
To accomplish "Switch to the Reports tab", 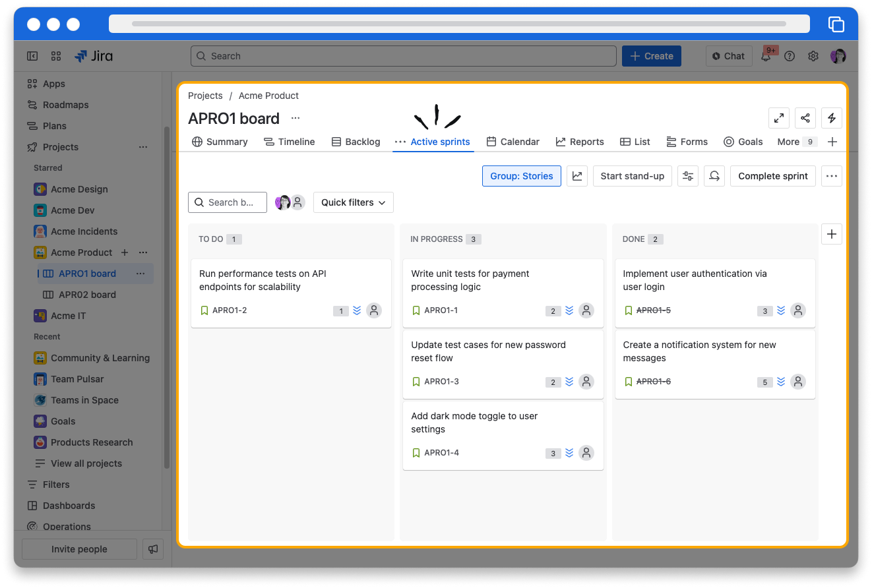I will tap(580, 142).
